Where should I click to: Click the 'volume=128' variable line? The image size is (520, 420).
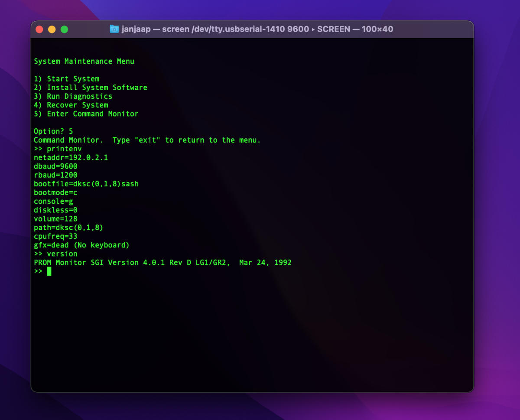pyautogui.click(x=55, y=219)
